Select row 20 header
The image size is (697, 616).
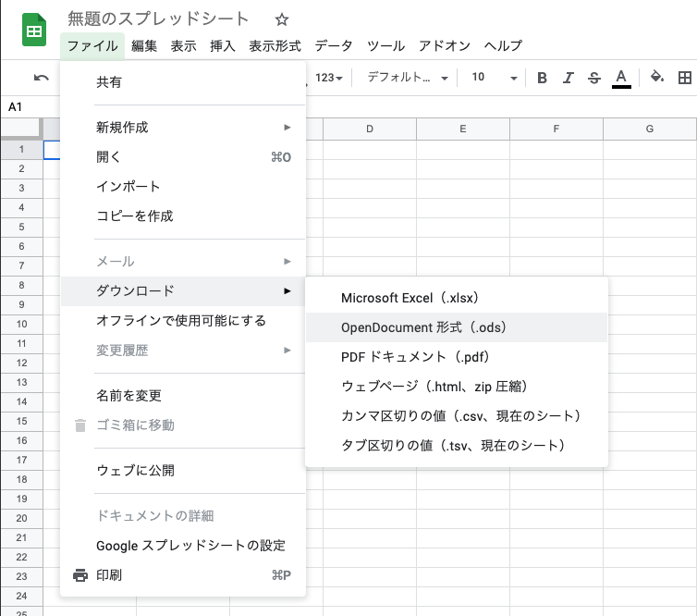click(x=21, y=518)
